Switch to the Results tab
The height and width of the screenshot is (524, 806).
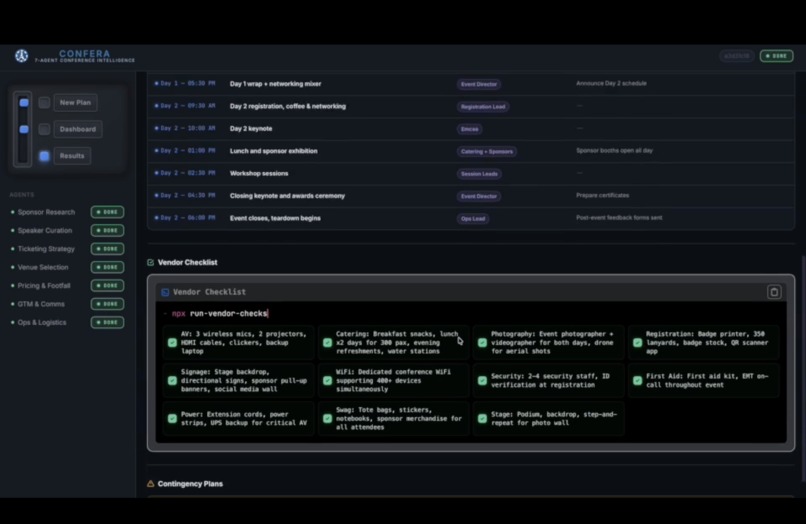(72, 156)
